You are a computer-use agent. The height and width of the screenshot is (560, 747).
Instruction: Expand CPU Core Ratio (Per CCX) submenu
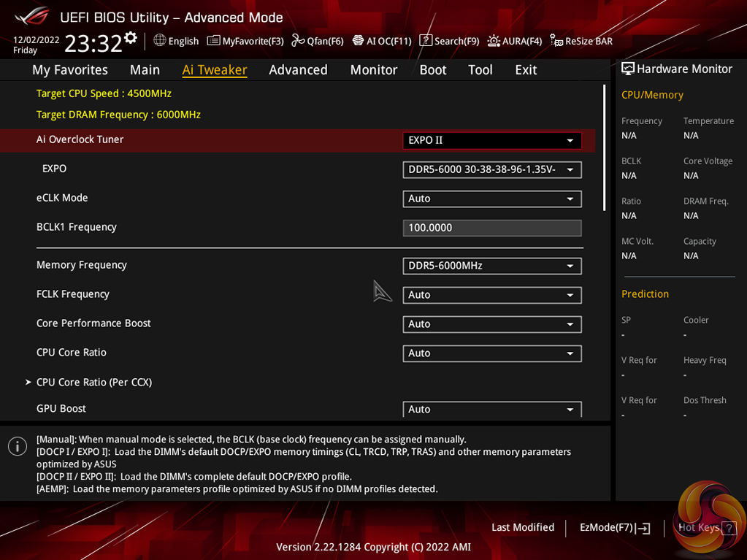pyautogui.click(x=94, y=382)
